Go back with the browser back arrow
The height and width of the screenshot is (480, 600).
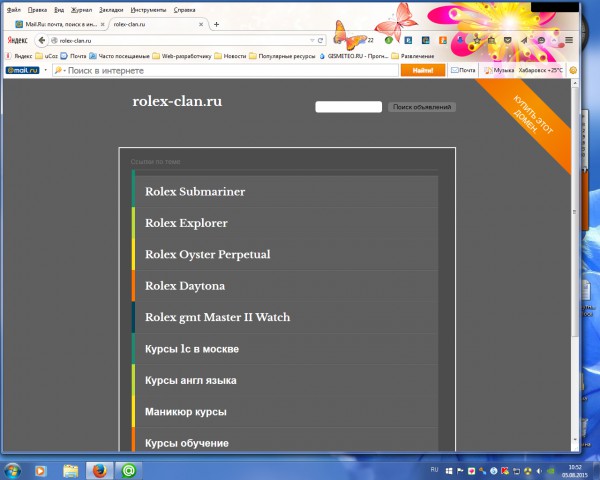(x=42, y=40)
